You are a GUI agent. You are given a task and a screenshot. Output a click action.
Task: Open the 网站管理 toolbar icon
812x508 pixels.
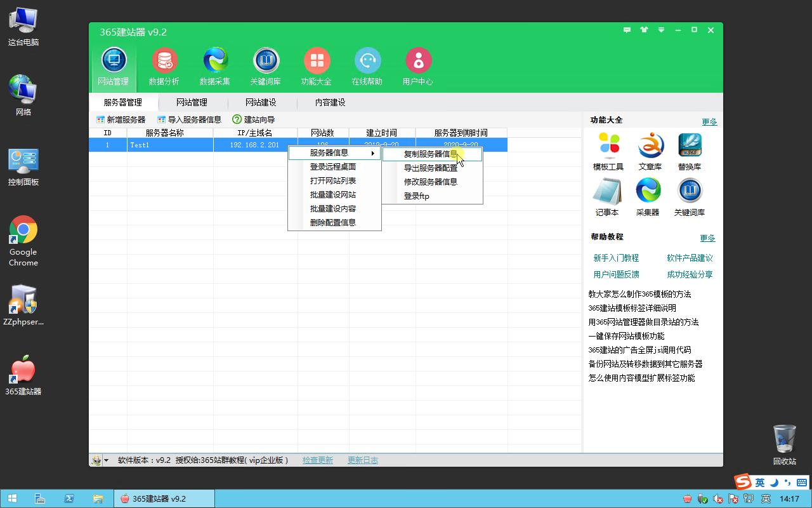pyautogui.click(x=114, y=67)
